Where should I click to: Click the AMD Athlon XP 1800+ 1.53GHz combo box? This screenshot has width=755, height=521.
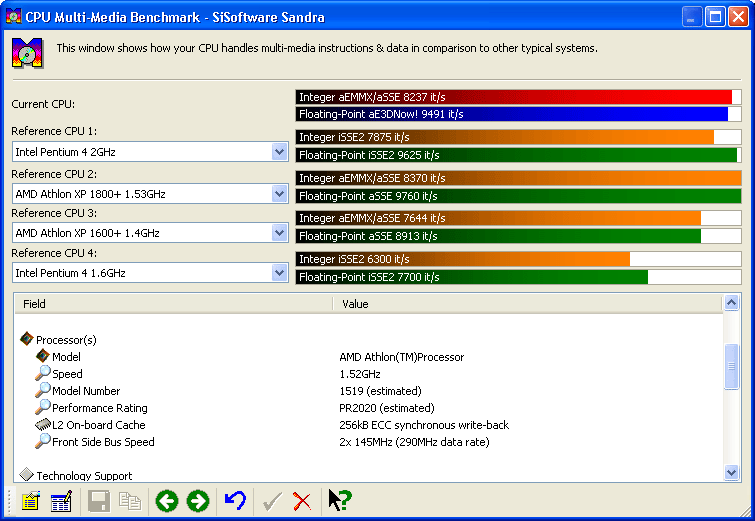click(150, 194)
